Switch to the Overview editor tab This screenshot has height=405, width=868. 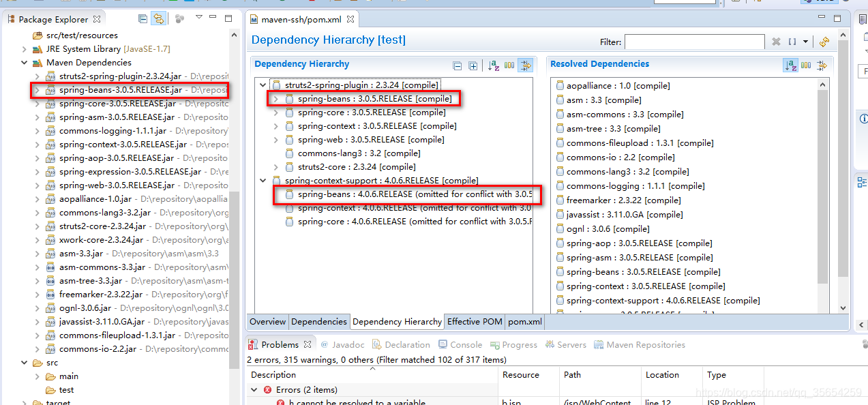tap(267, 322)
